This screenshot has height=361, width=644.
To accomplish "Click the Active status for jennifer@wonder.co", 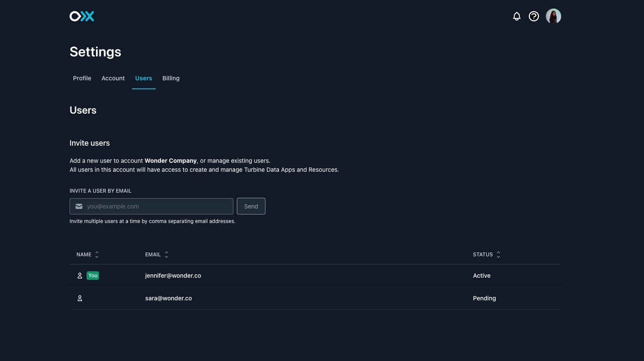I will [x=481, y=276].
